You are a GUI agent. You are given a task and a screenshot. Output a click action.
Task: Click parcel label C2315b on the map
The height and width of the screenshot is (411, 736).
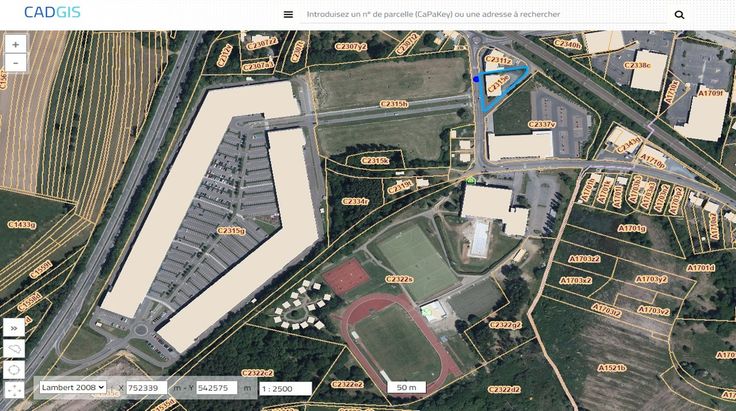393,103
